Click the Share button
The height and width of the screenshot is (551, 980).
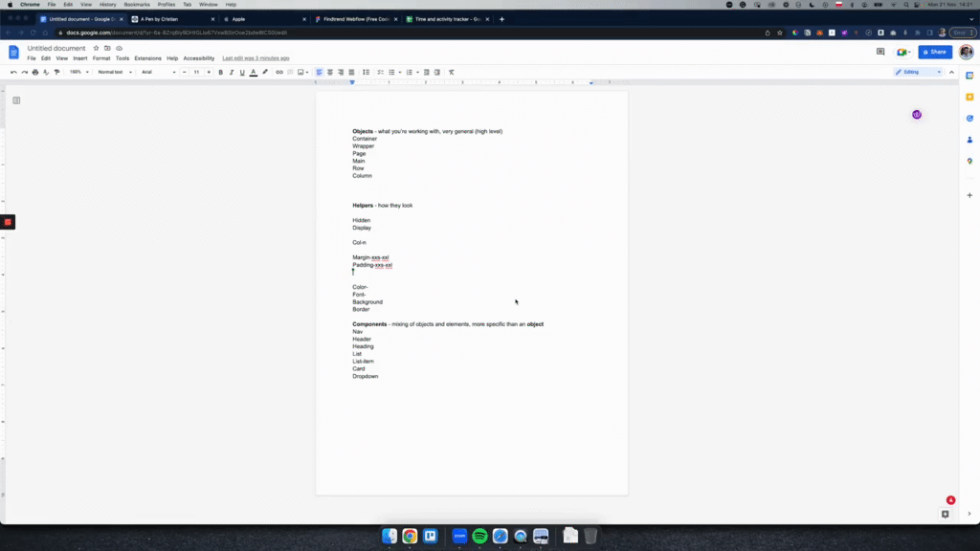pyautogui.click(x=934, y=52)
